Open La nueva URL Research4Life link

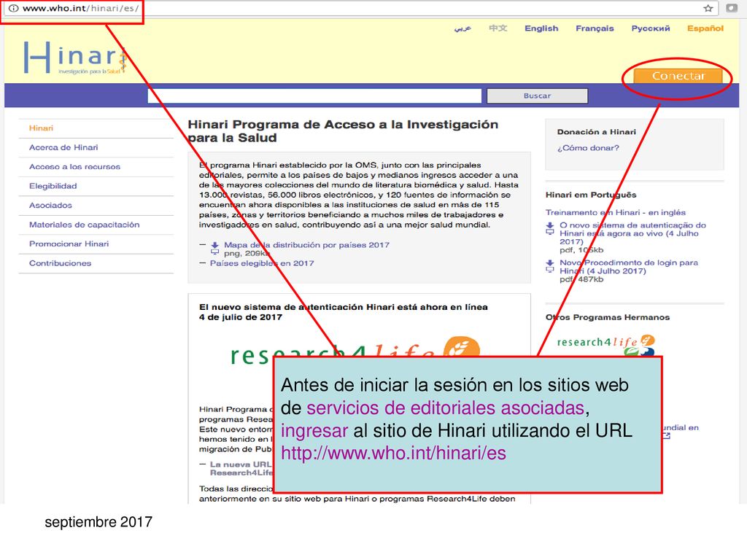point(241,469)
